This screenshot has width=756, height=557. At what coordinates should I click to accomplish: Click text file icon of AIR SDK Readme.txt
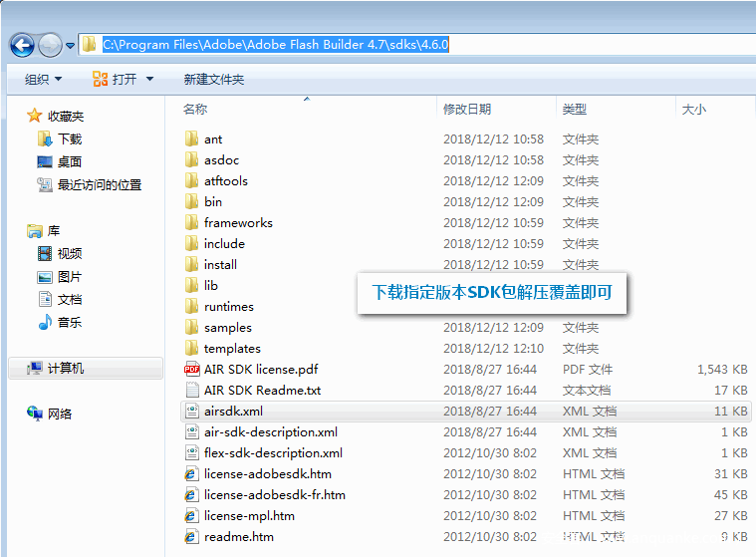coord(192,391)
